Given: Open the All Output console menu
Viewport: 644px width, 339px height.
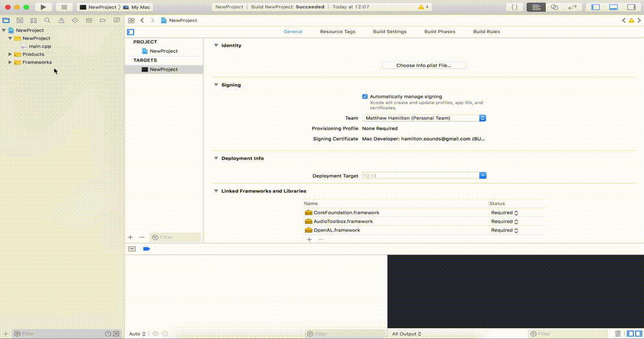Looking at the screenshot, I should coord(407,334).
